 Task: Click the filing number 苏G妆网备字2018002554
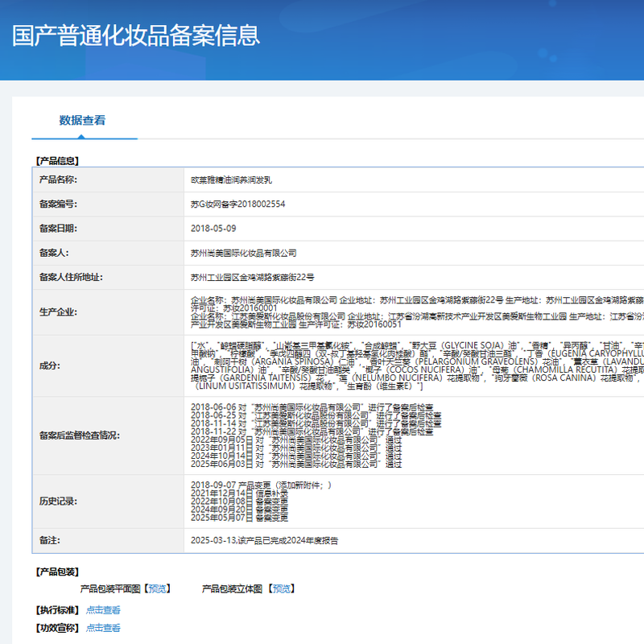(237, 204)
